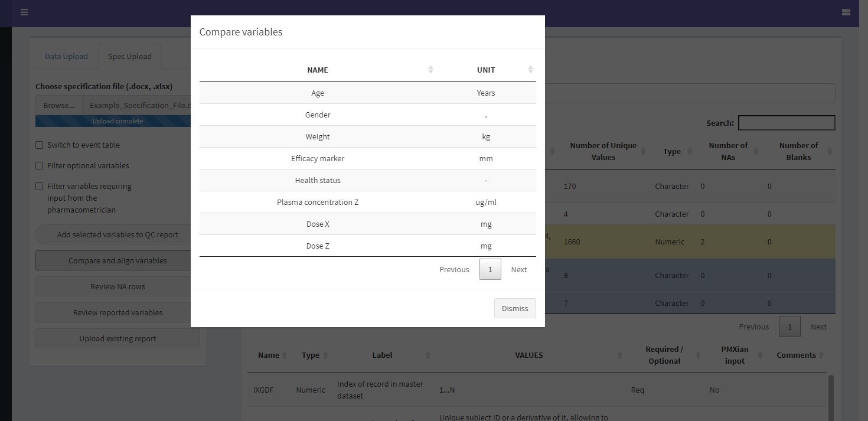Click Browse... to choose specification file
This screenshot has width=868, height=421.
(x=59, y=105)
